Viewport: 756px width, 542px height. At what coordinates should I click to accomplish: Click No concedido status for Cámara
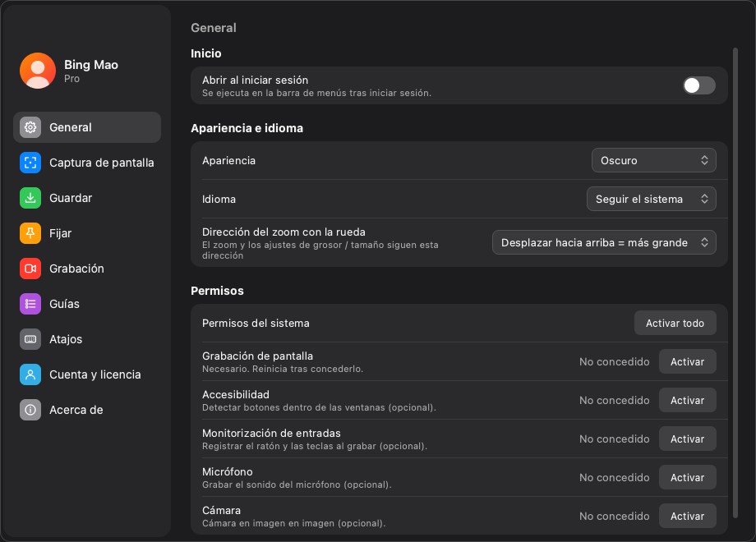615,516
